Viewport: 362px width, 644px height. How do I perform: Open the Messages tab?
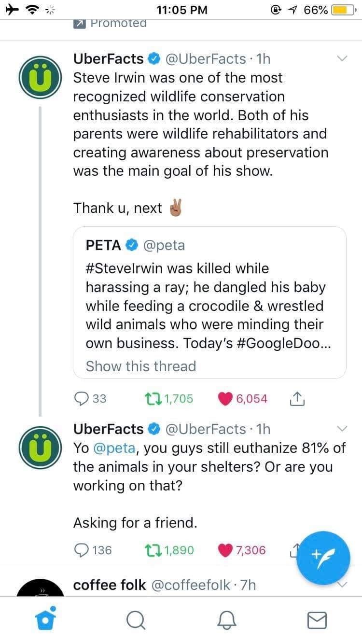pos(317,620)
